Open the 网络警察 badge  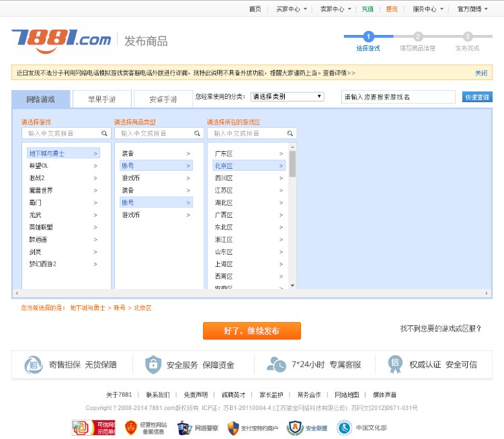198,428
